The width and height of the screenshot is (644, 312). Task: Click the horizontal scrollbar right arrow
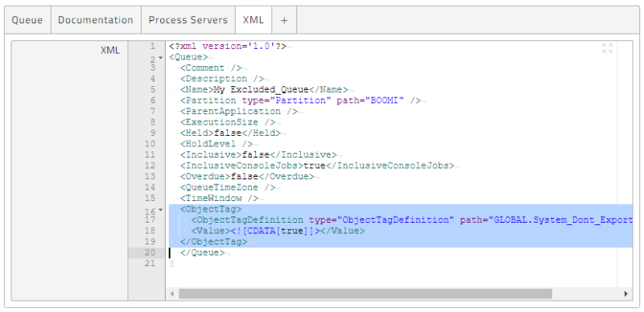[626, 294]
